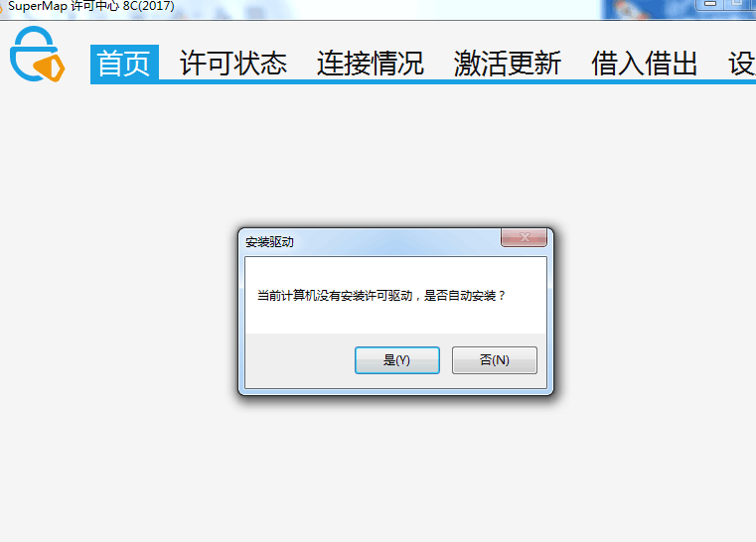Minimize the SuperMap license center window
Viewport: 756px width, 542px height.
710,4
